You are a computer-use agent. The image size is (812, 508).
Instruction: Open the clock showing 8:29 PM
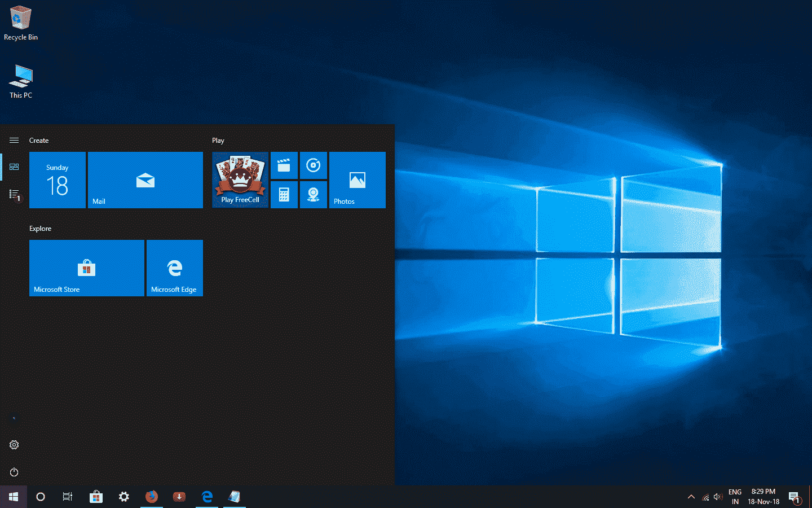click(x=764, y=497)
